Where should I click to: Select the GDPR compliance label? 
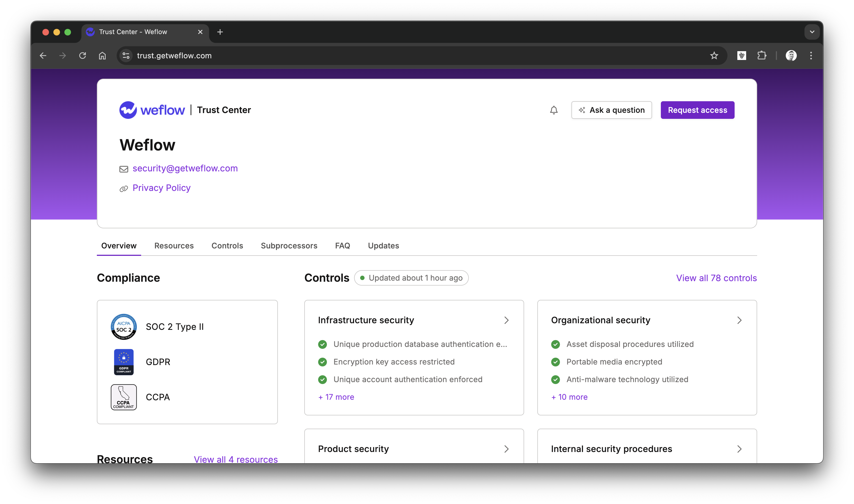158,362
